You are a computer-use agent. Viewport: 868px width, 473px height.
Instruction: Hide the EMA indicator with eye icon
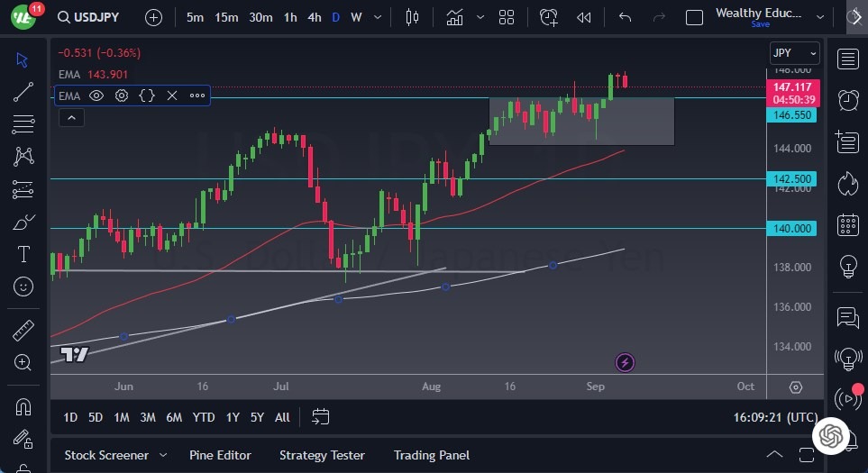pyautogui.click(x=96, y=96)
